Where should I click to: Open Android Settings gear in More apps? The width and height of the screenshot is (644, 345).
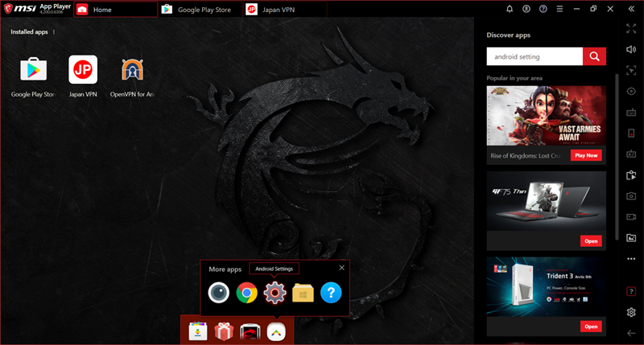[275, 293]
